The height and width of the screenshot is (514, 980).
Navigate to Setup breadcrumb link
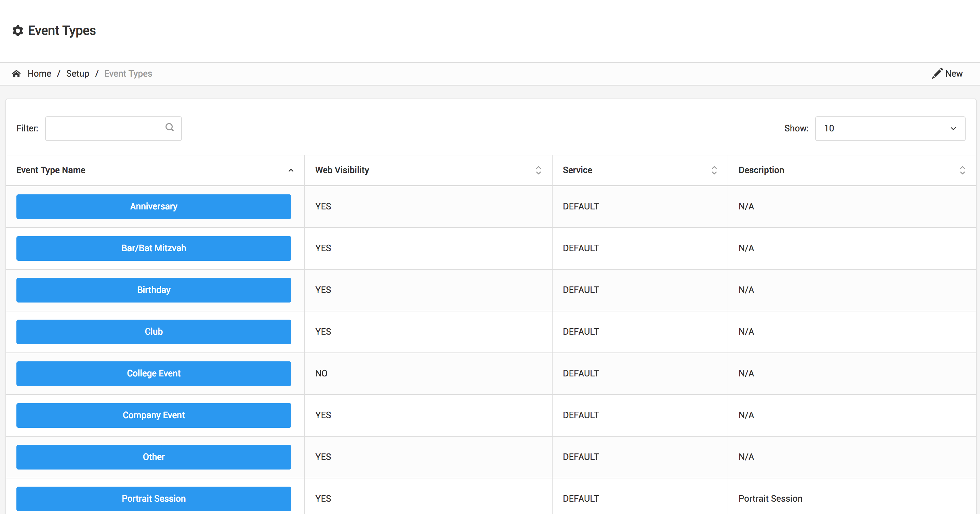[x=78, y=74]
